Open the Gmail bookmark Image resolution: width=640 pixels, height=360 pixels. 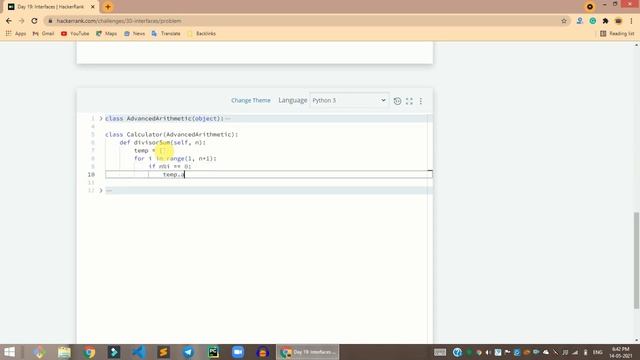pos(43,33)
